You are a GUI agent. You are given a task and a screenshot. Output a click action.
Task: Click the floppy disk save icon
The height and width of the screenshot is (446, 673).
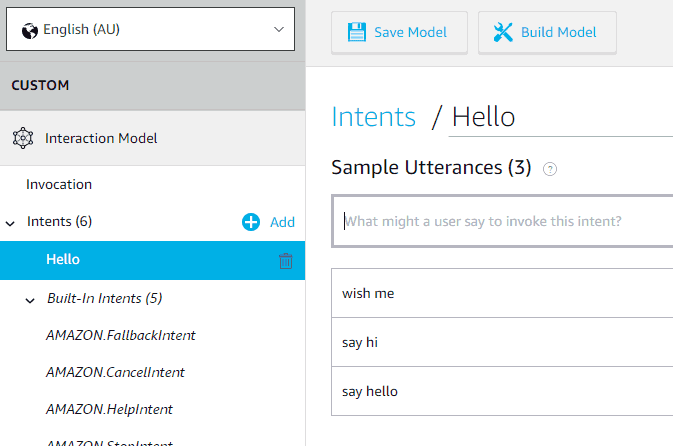point(357,32)
